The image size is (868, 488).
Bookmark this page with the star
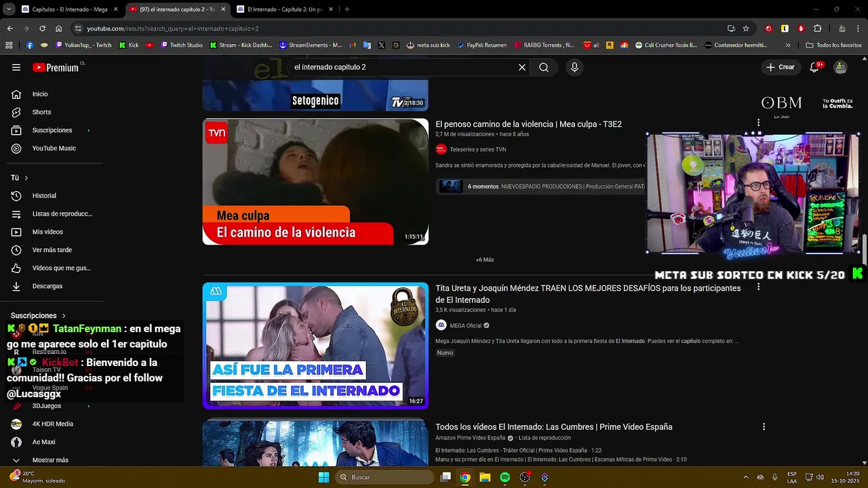[x=746, y=28]
